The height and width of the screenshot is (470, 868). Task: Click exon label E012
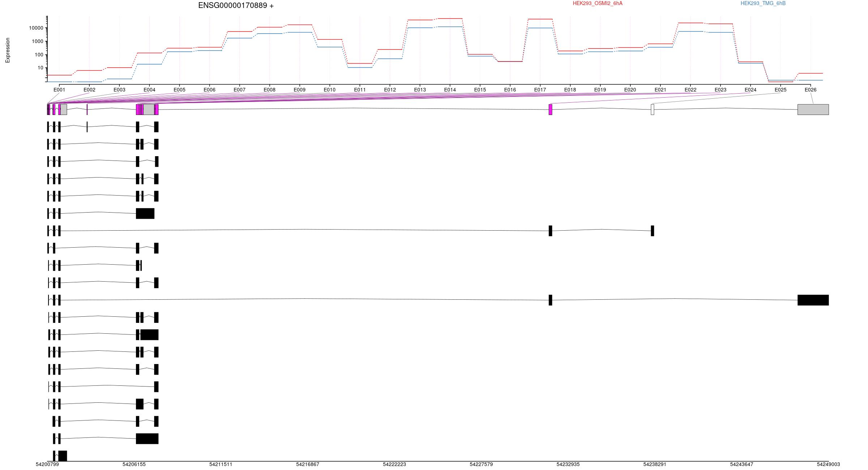(390, 90)
